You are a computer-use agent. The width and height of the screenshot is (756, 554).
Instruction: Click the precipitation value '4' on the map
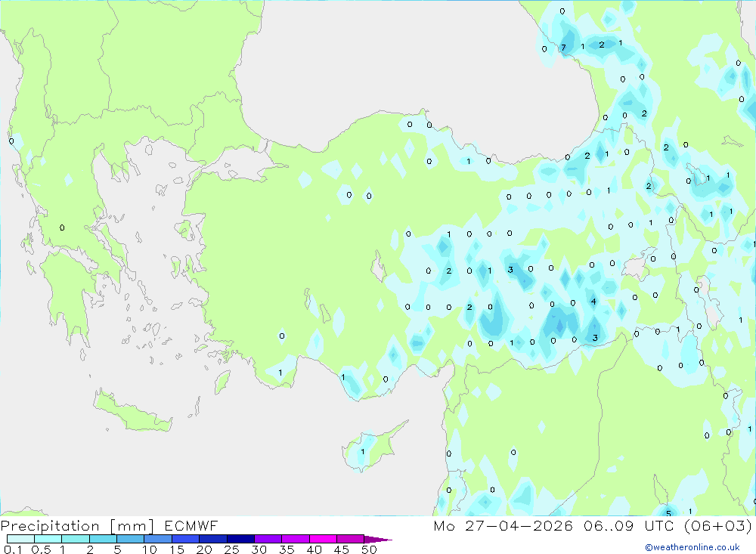(x=593, y=302)
